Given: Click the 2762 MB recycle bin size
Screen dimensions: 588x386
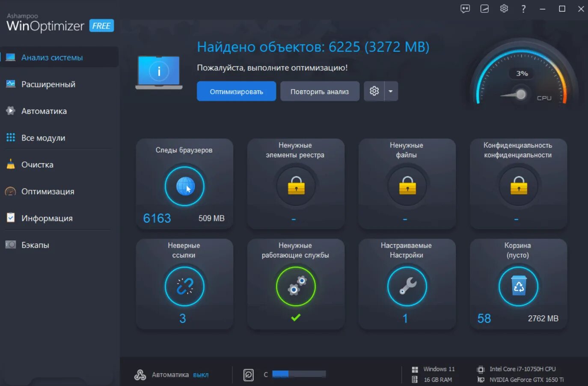Looking at the screenshot, I should click(x=543, y=318).
